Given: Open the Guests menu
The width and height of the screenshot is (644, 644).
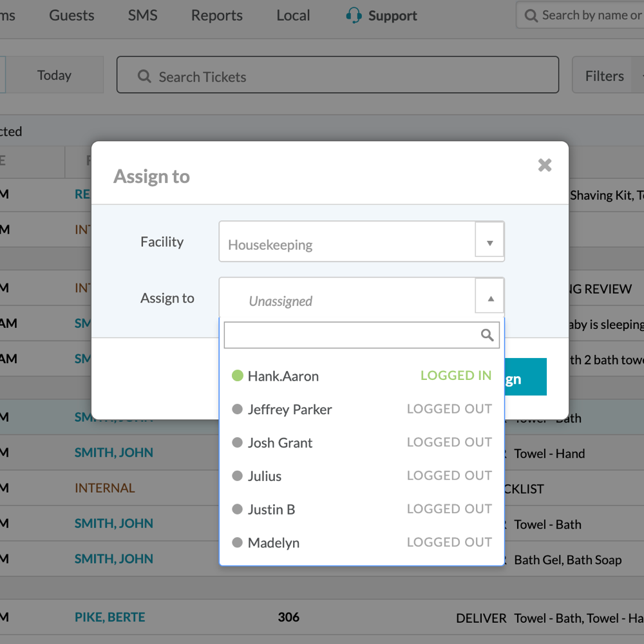Looking at the screenshot, I should [x=71, y=15].
